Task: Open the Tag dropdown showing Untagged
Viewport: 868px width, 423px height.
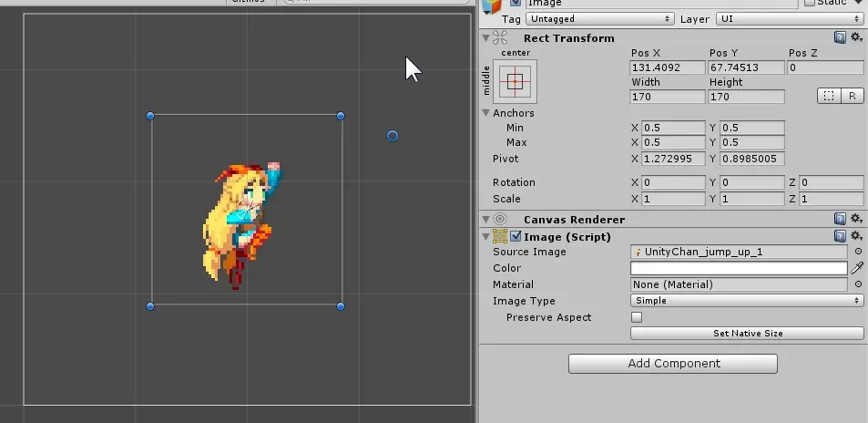Action: (599, 19)
